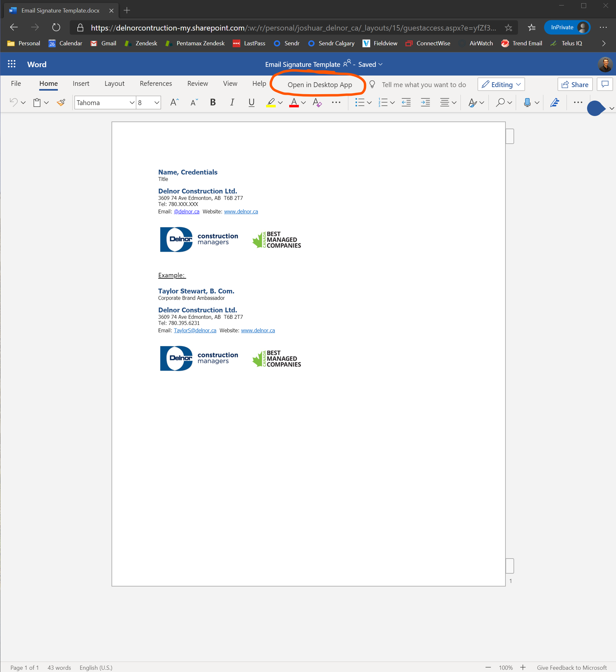
Task: Expand bullet library arrow
Action: 369,103
